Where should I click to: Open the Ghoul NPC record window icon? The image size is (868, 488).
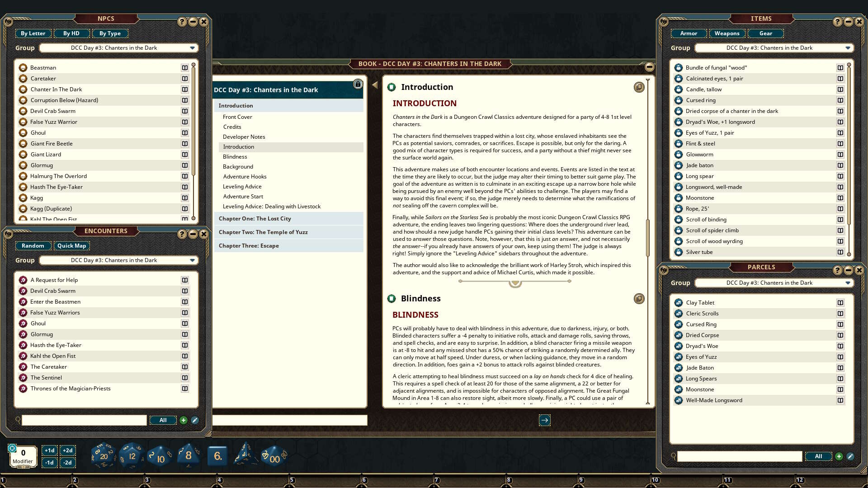(185, 133)
